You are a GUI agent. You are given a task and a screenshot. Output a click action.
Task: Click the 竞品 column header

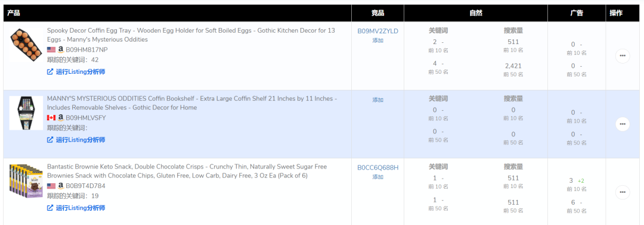click(377, 13)
